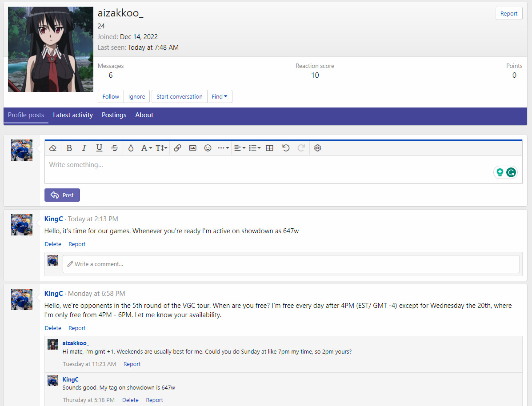The width and height of the screenshot is (532, 406).
Task: Insert a table in the editor
Action: [x=269, y=148]
